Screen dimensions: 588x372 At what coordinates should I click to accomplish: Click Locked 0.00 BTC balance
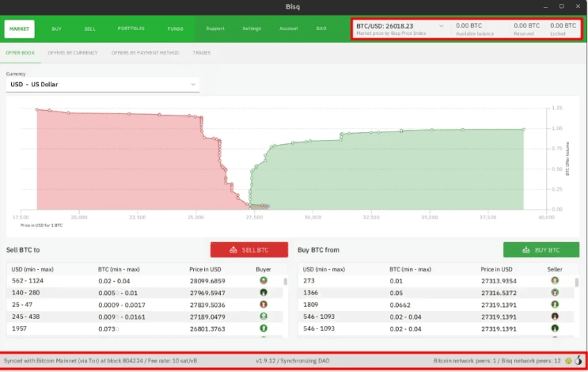[x=563, y=28]
